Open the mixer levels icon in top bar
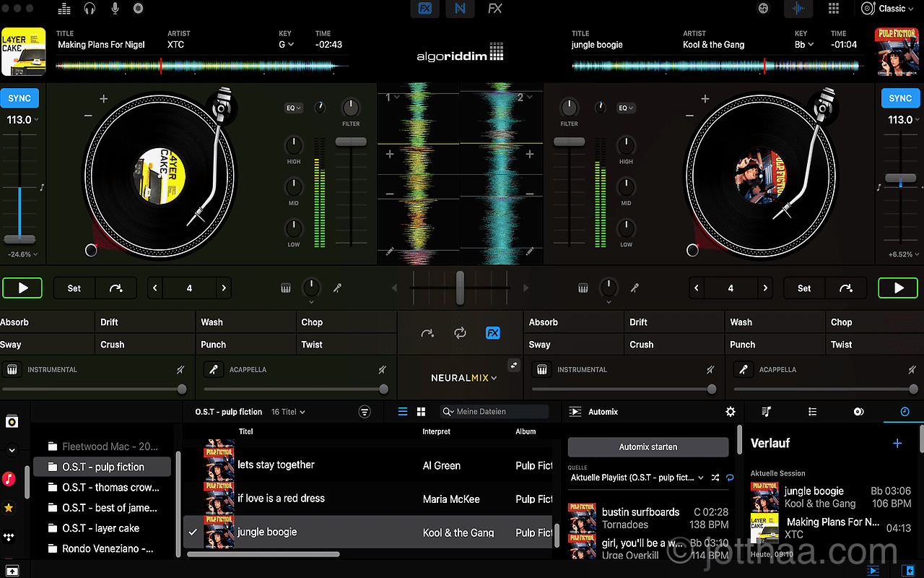This screenshot has height=578, width=924. (64, 9)
